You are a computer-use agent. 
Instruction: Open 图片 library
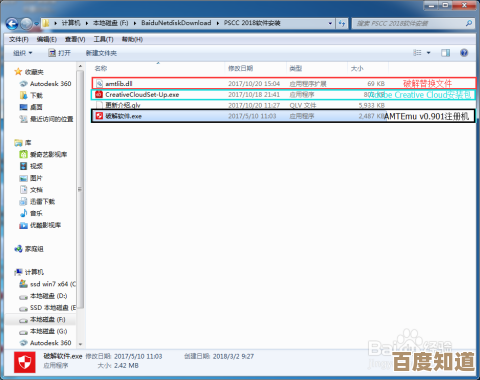pos(36,178)
